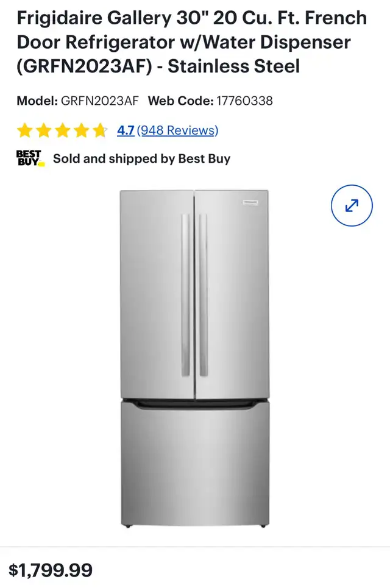Screen dimensions: 390x588
Task: Select the first yellow rating star
Action: click(25, 130)
